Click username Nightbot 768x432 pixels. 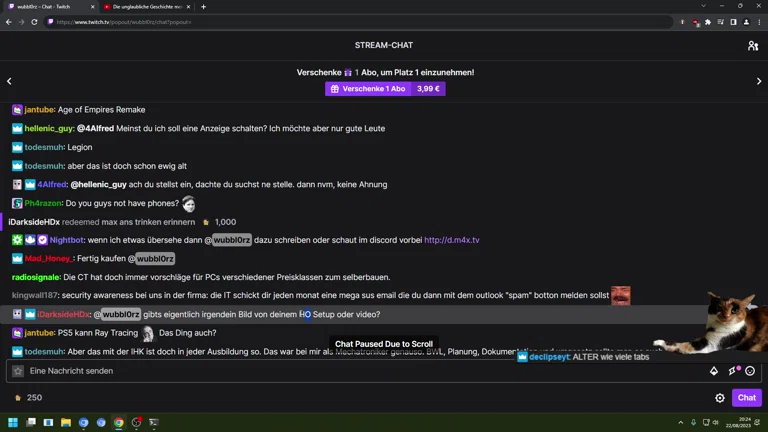pyautogui.click(x=67, y=240)
